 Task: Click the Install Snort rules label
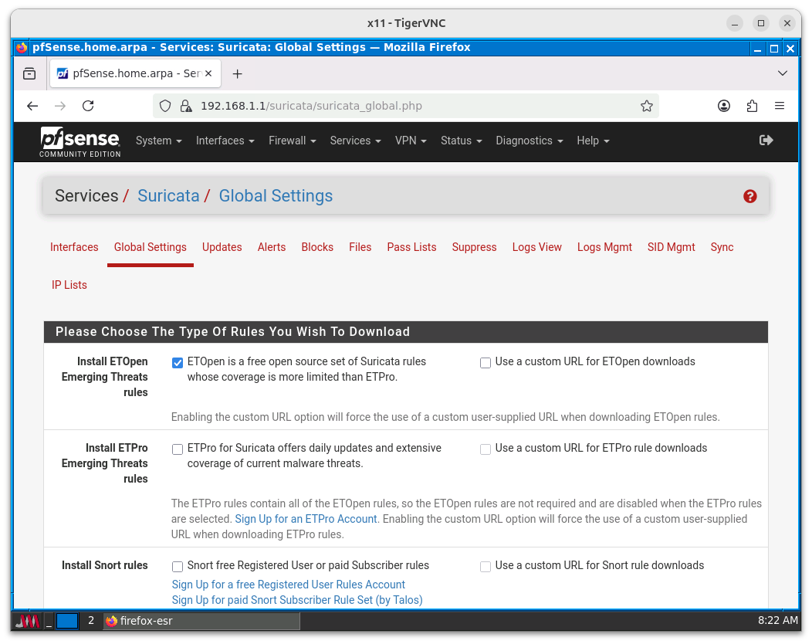point(105,565)
